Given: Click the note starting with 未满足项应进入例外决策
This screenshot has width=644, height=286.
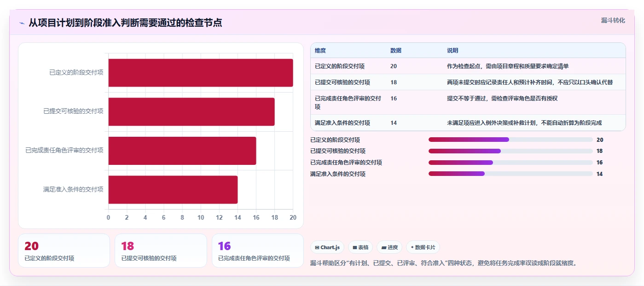Looking at the screenshot, I should tap(524, 123).
